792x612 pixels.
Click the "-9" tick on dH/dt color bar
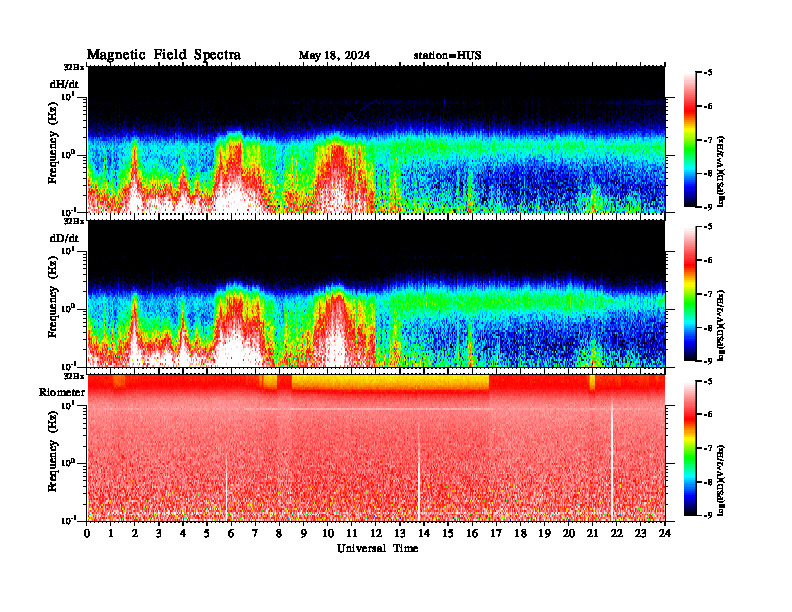(x=708, y=207)
